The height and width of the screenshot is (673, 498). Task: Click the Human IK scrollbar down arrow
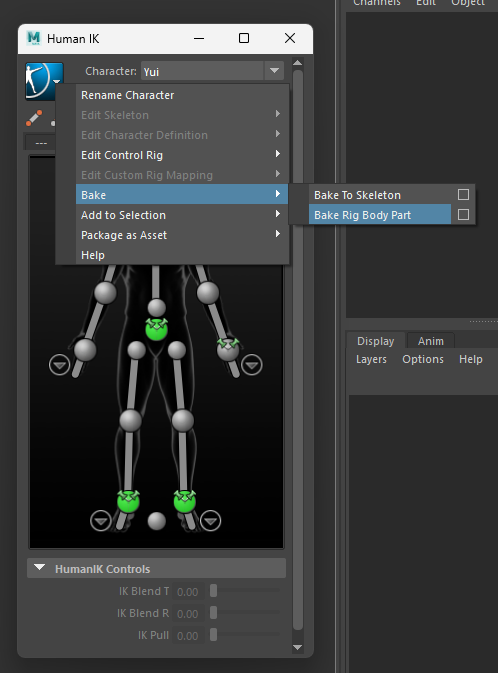(x=298, y=647)
